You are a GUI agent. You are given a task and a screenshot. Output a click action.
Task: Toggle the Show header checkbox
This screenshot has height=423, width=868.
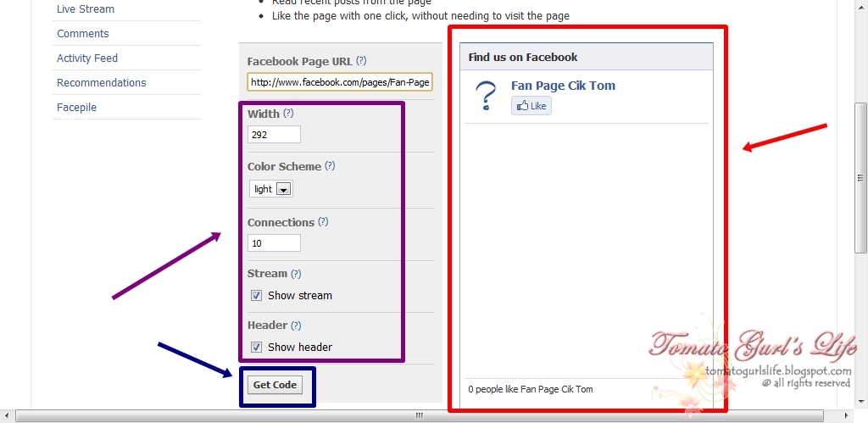(x=256, y=348)
